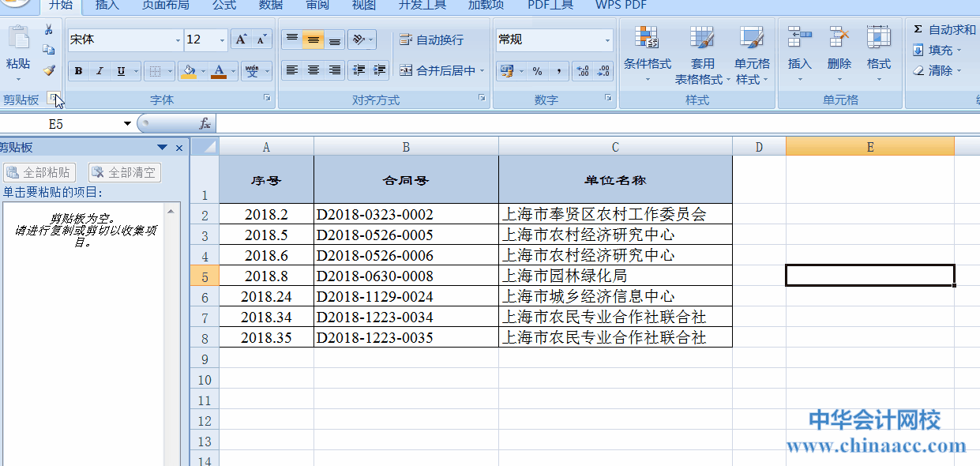This screenshot has height=466, width=980.
Task: Open the 宋体 font name dropdown
Action: [178, 39]
